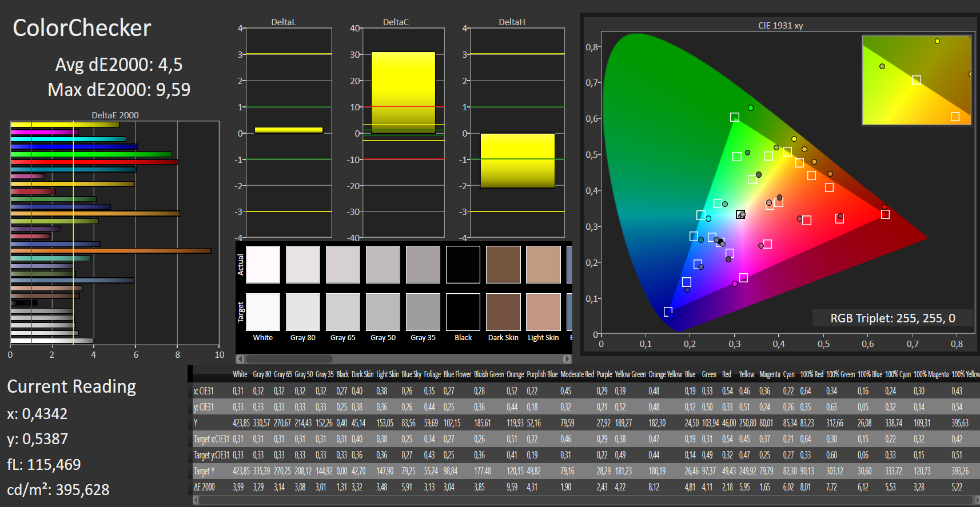Image resolution: width=980 pixels, height=507 pixels.
Task: Click the 100% red target square on CIE chart
Action: pos(885,214)
